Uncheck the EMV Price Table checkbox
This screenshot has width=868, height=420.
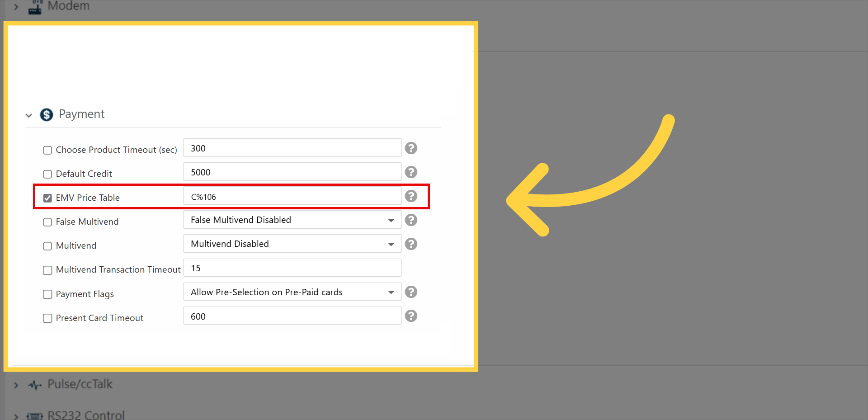(x=47, y=198)
